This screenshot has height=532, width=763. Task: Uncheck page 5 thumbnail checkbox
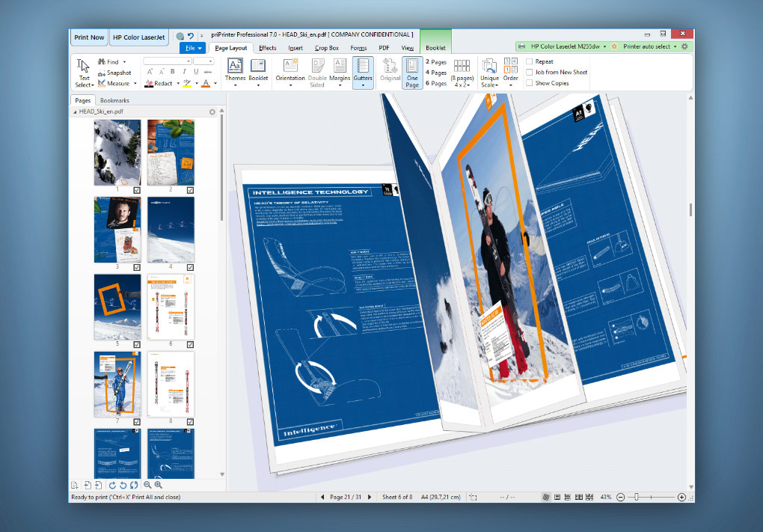[137, 344]
